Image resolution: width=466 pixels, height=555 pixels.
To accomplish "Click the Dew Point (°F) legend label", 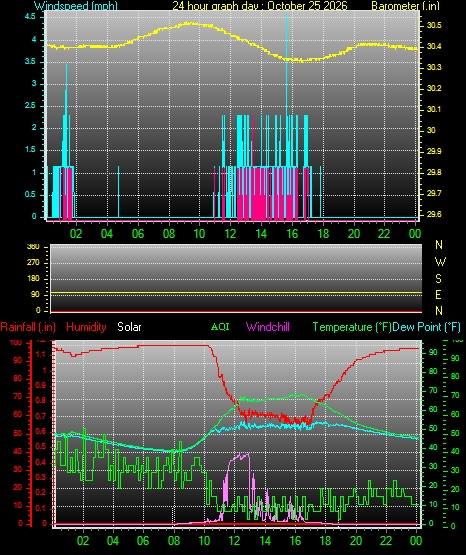I will pos(427,327).
